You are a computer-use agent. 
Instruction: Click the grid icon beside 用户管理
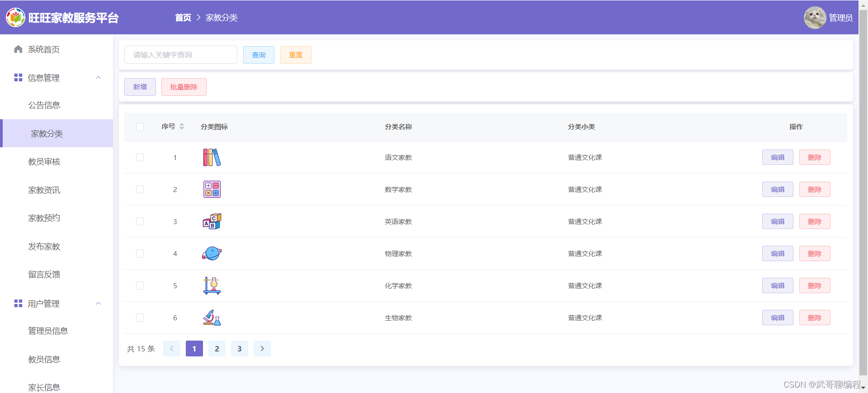pos(18,304)
